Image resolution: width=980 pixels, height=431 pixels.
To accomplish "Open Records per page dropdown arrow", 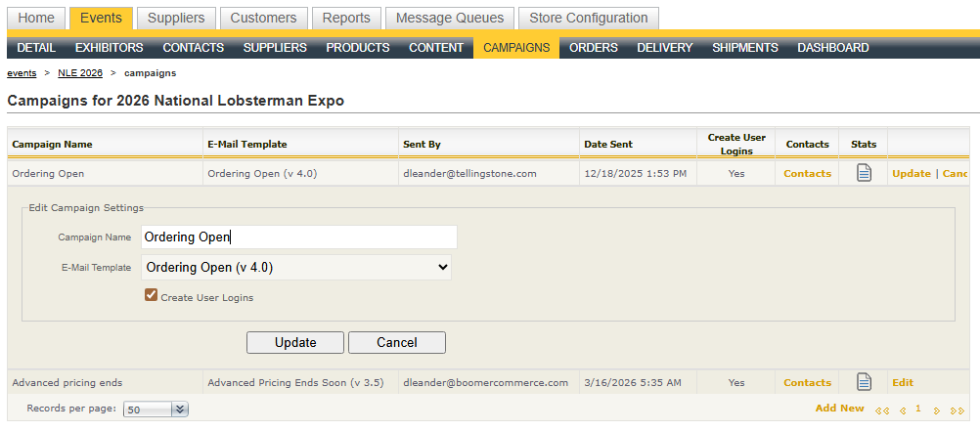I will click(x=179, y=409).
